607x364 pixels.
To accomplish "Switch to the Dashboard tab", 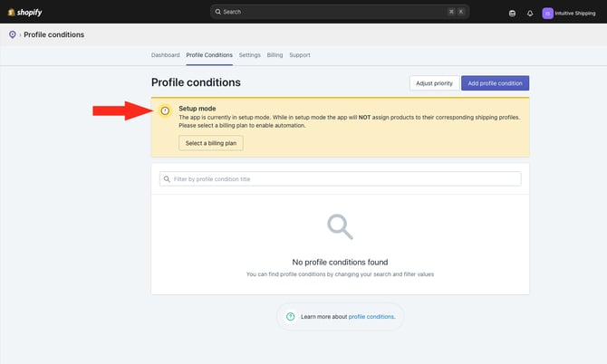I will [x=165, y=55].
